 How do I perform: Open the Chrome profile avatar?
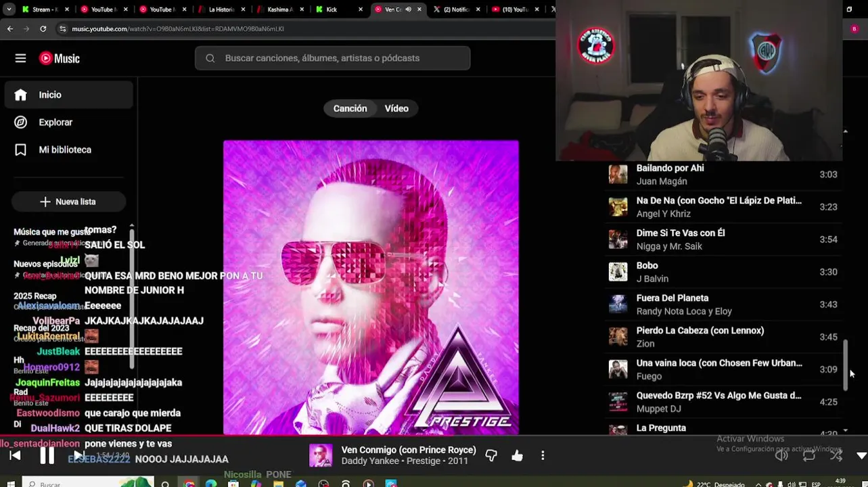[x=854, y=28]
